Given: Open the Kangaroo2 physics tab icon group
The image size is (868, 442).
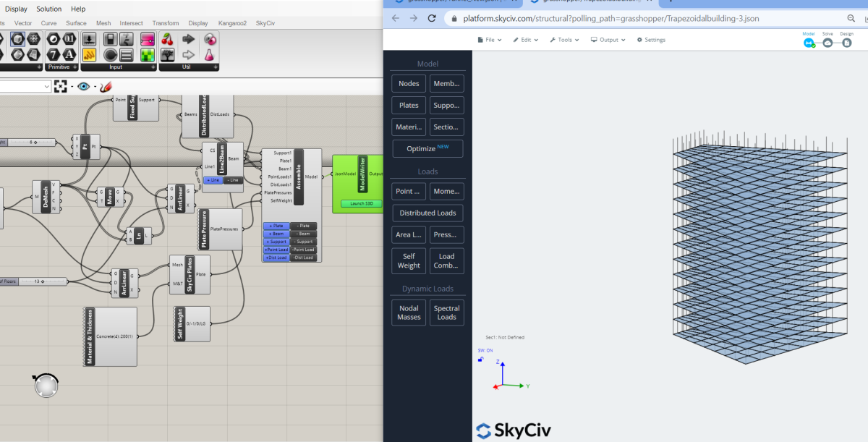Looking at the screenshot, I should [231, 22].
